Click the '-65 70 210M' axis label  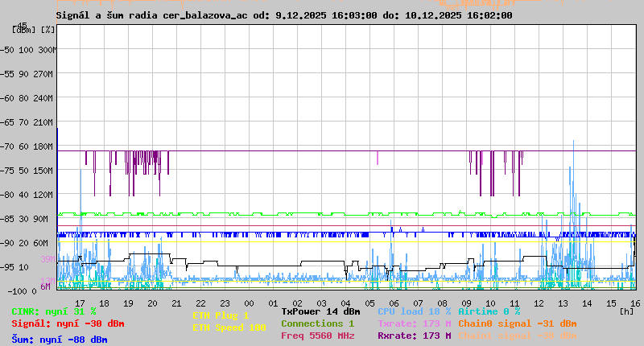pyautogui.click(x=27, y=122)
